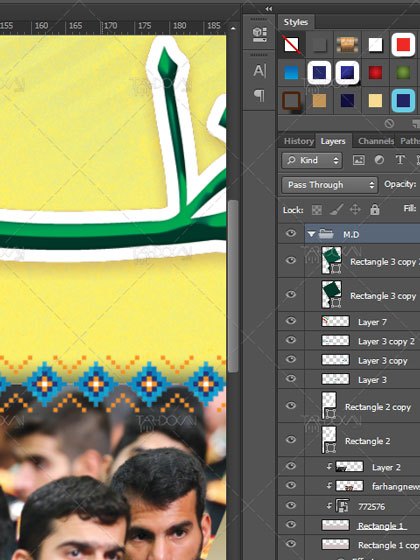Toggle visibility of Rectangle 2 layer
Image resolution: width=420 pixels, height=560 pixels.
tap(291, 440)
